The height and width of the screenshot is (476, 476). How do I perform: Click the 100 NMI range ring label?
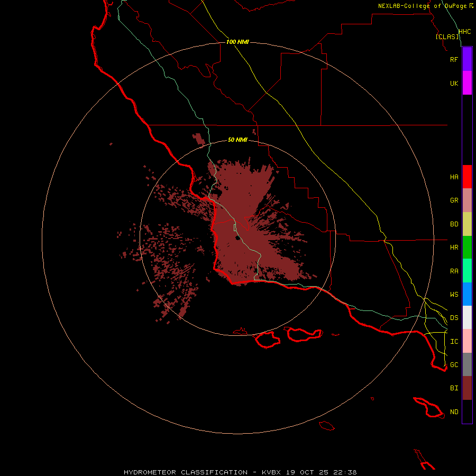(x=237, y=42)
